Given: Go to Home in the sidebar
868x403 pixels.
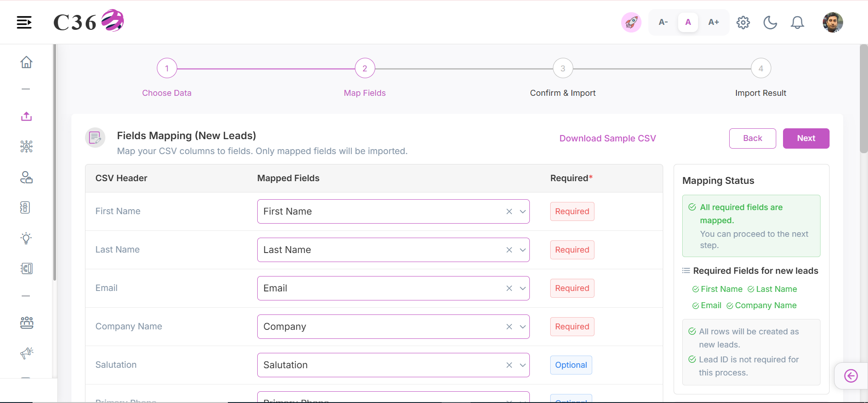Looking at the screenshot, I should [26, 62].
